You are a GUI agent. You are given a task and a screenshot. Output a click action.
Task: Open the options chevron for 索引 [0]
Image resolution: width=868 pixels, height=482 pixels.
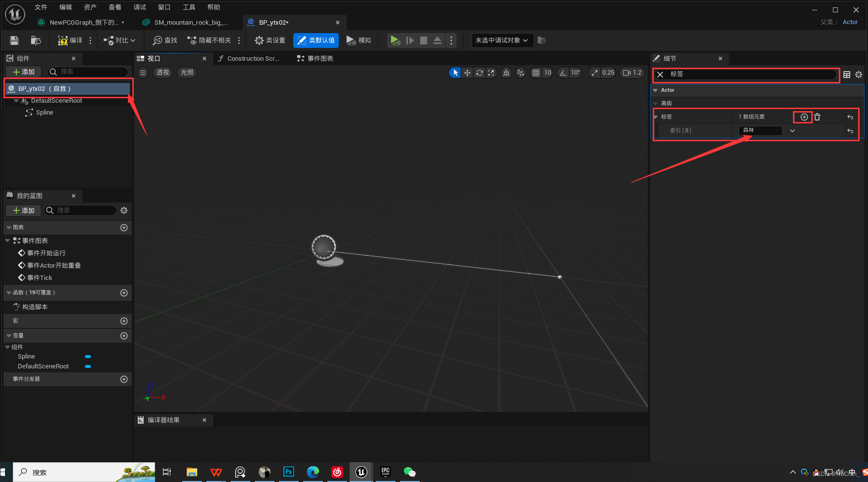[x=792, y=131]
